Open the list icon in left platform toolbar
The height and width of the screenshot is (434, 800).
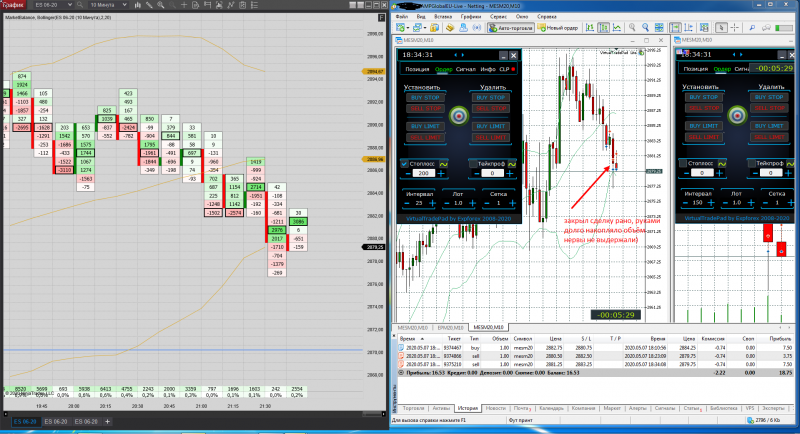coord(255,5)
